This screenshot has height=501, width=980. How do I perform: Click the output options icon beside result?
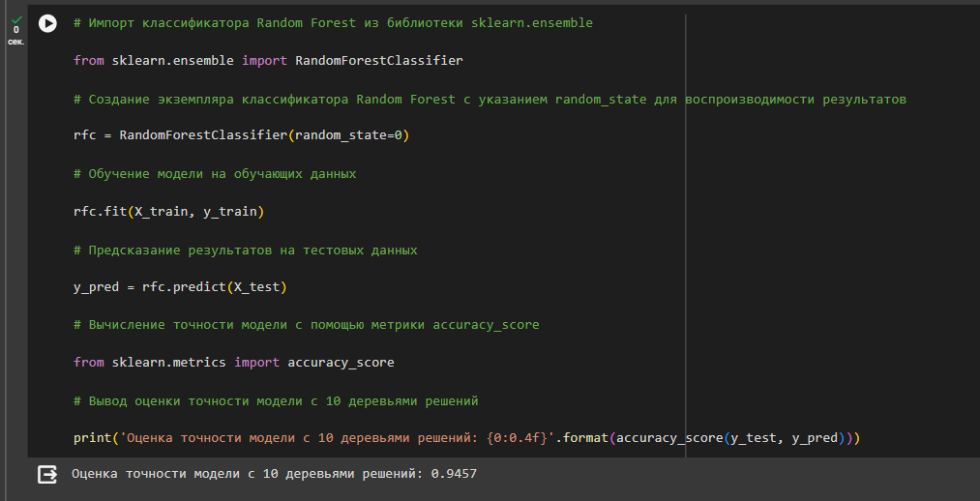47,474
